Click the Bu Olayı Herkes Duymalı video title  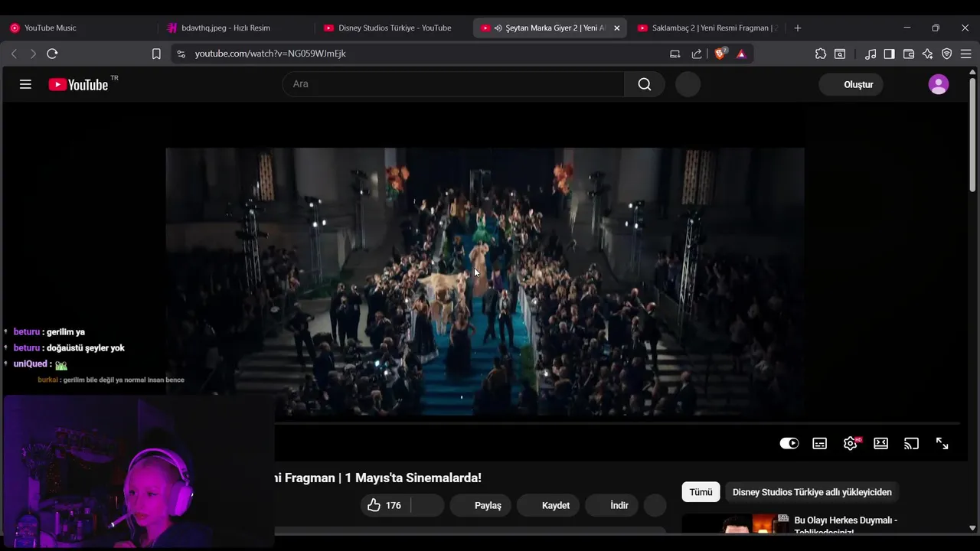pyautogui.click(x=846, y=525)
